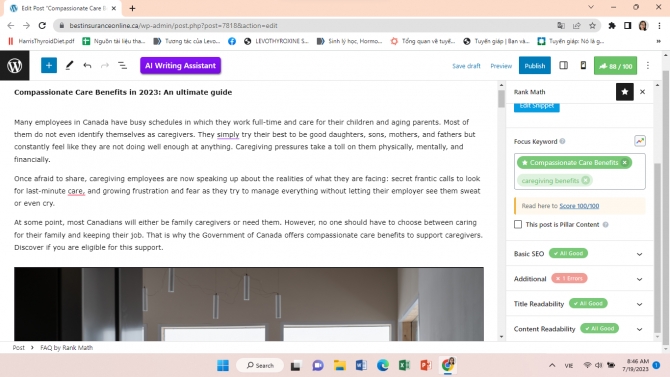Open the Chrome profile avatar

[643, 26]
